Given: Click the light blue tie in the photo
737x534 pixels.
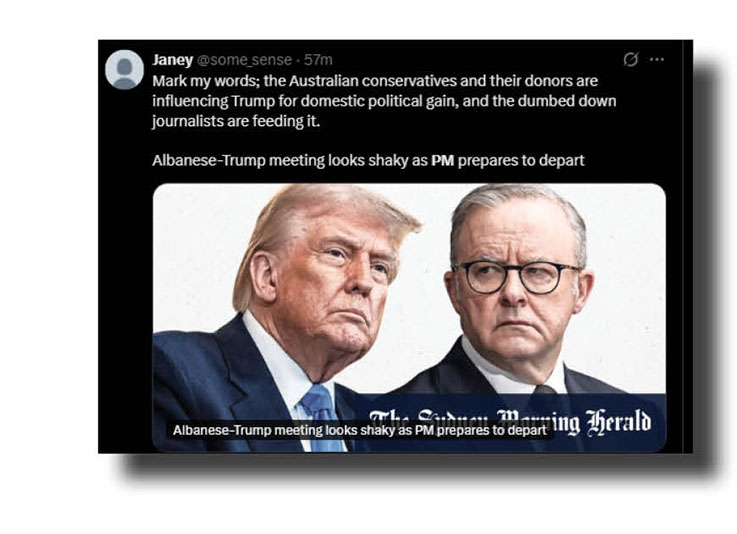Looking at the screenshot, I should click(323, 418).
